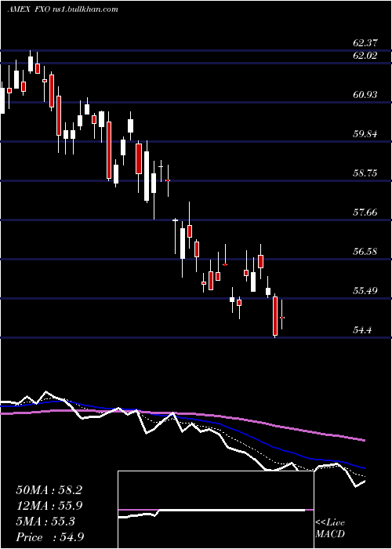Click the blue 12MA line at its right end
The image size is (392, 549).
point(364,467)
